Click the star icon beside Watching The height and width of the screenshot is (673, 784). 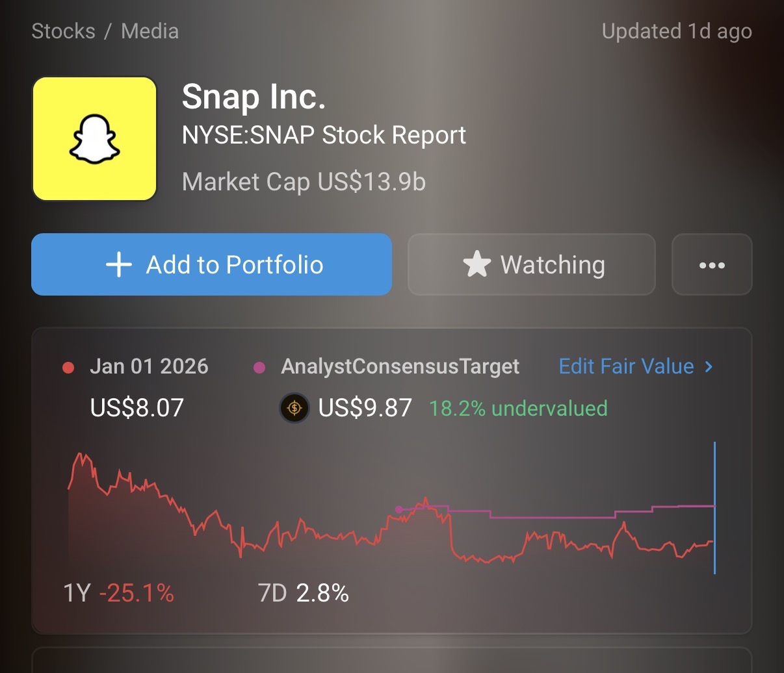(477, 265)
